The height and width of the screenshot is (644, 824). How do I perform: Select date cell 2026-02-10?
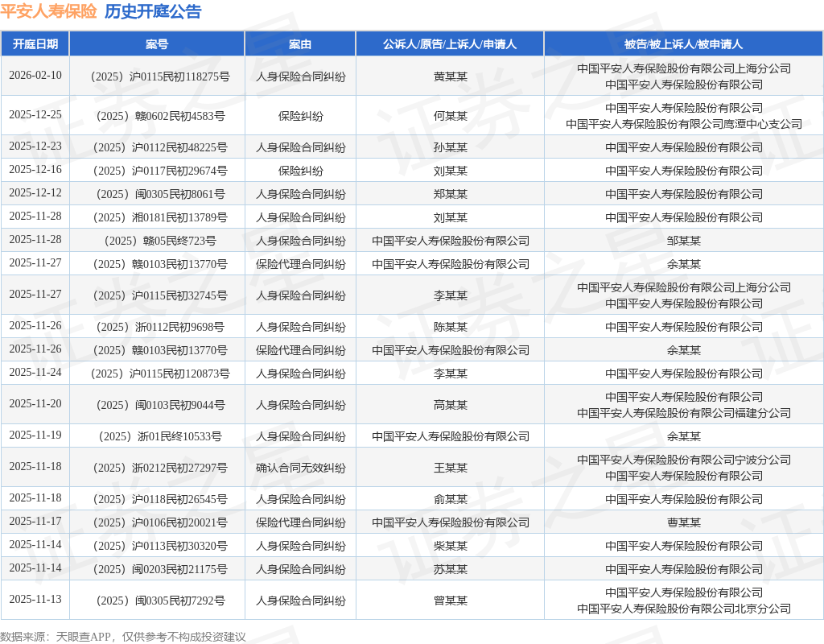pos(35,75)
